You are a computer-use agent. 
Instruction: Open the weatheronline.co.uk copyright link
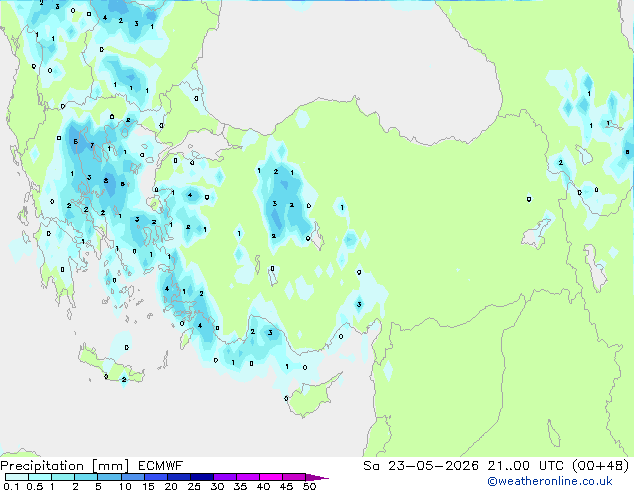pos(550,481)
